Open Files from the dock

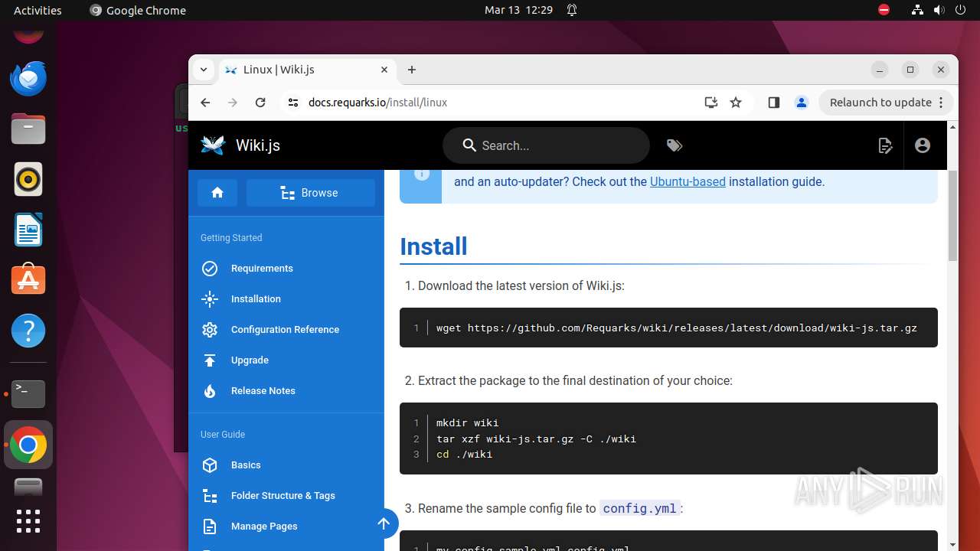pyautogui.click(x=28, y=129)
